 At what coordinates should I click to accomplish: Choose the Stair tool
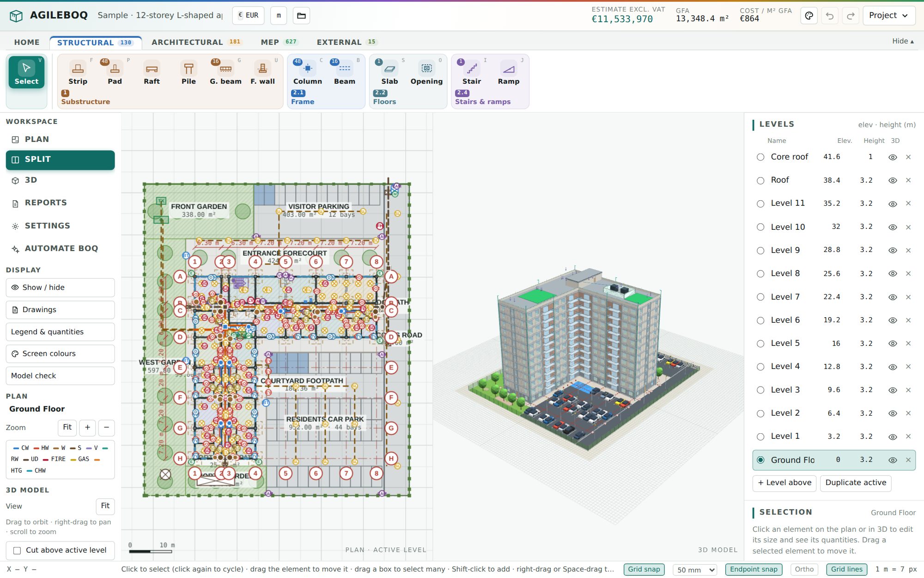[472, 73]
